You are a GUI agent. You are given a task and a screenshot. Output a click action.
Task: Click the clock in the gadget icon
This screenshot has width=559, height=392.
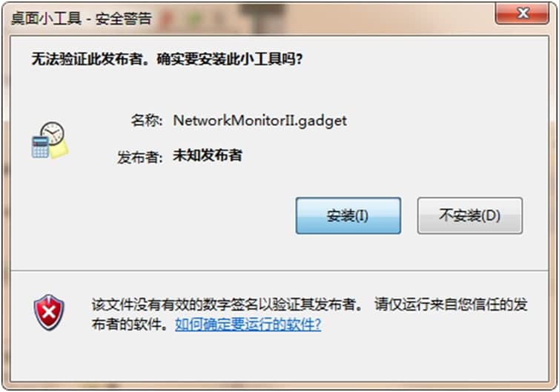[53, 133]
